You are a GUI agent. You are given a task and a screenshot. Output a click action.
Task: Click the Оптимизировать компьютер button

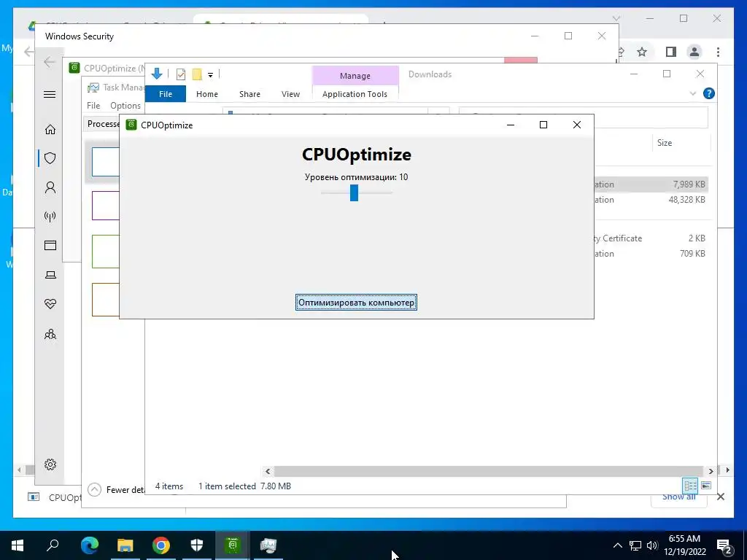[356, 303]
